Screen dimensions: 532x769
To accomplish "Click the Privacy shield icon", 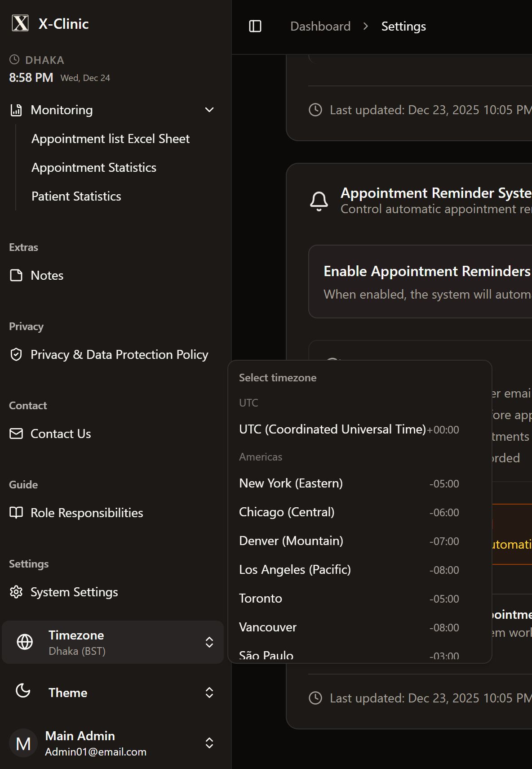I will 16,354.
